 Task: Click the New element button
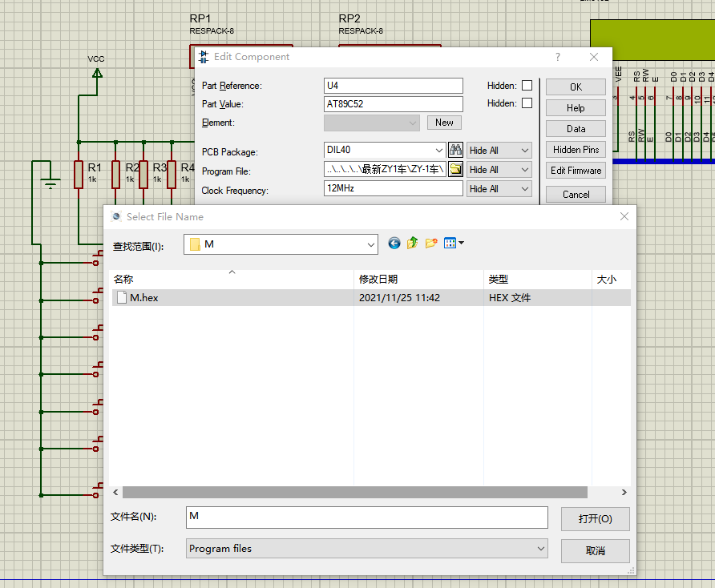(x=444, y=123)
